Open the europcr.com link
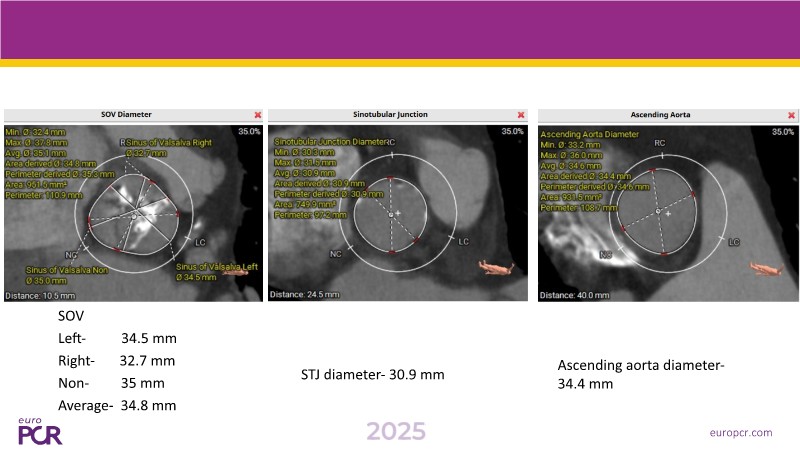 pyautogui.click(x=739, y=432)
